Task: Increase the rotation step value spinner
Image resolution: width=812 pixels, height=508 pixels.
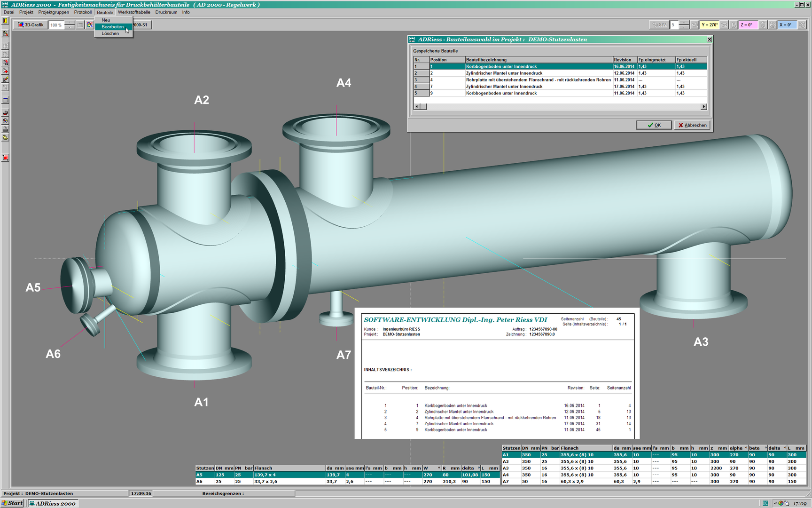Action: tap(684, 23)
